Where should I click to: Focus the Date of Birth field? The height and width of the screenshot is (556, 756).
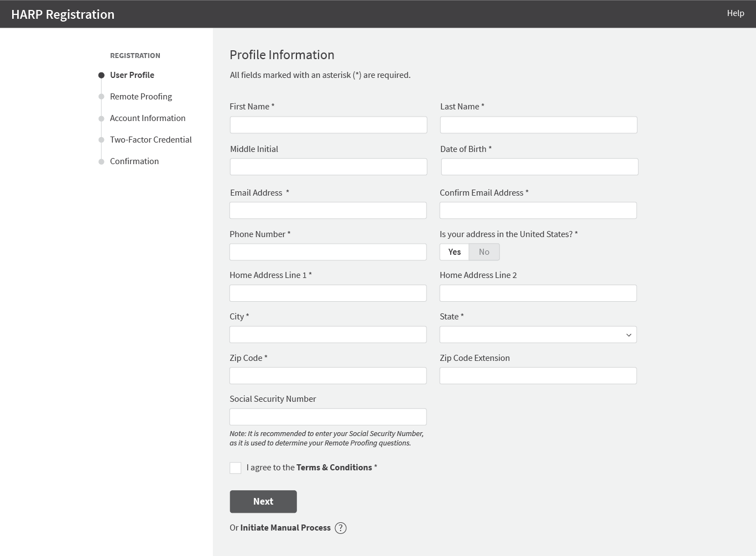(x=540, y=167)
